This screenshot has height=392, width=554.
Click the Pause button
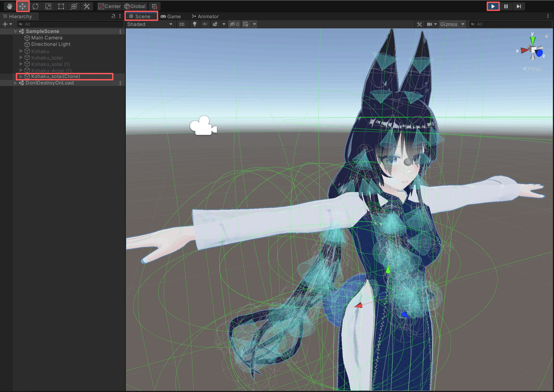pos(506,6)
